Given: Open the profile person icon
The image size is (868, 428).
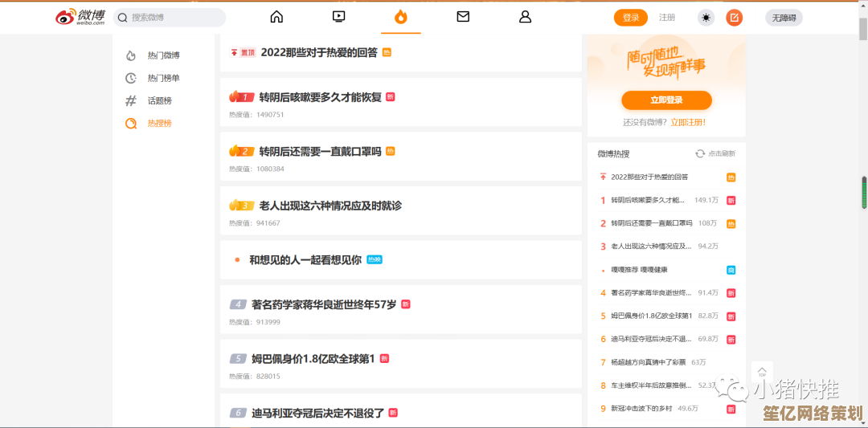Looking at the screenshot, I should point(525,17).
